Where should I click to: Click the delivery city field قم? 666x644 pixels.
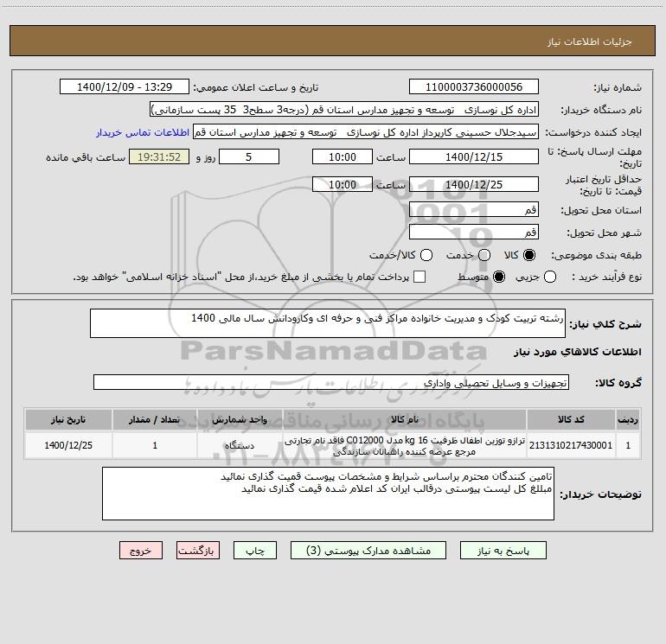[474, 233]
